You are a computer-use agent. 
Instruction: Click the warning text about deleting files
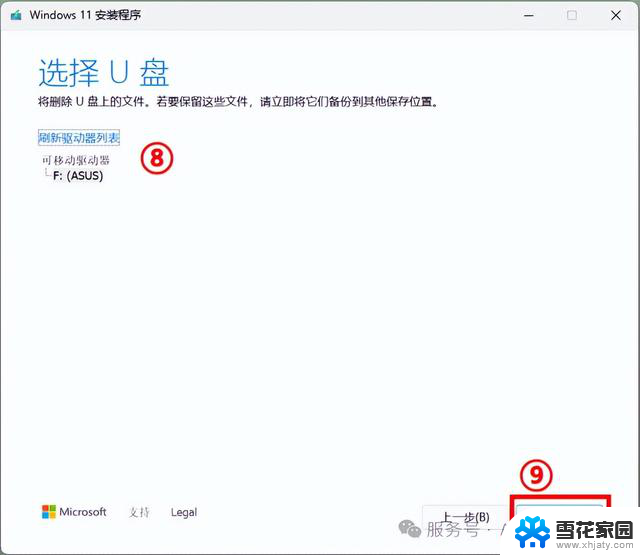tap(238, 101)
